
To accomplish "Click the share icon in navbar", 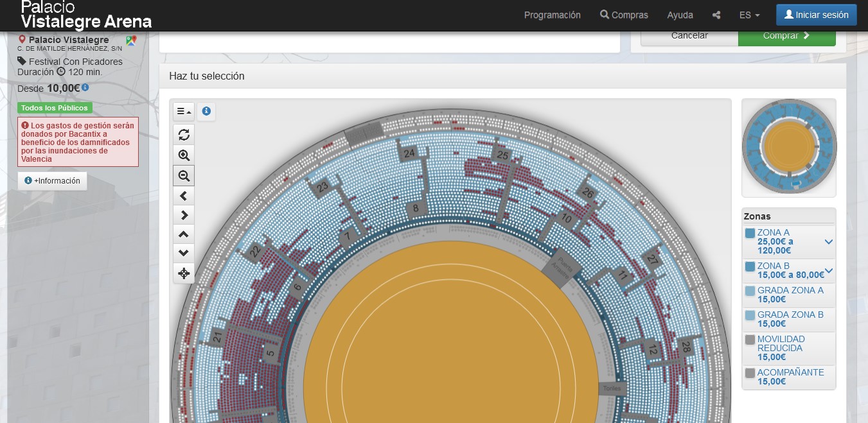I will [x=716, y=15].
